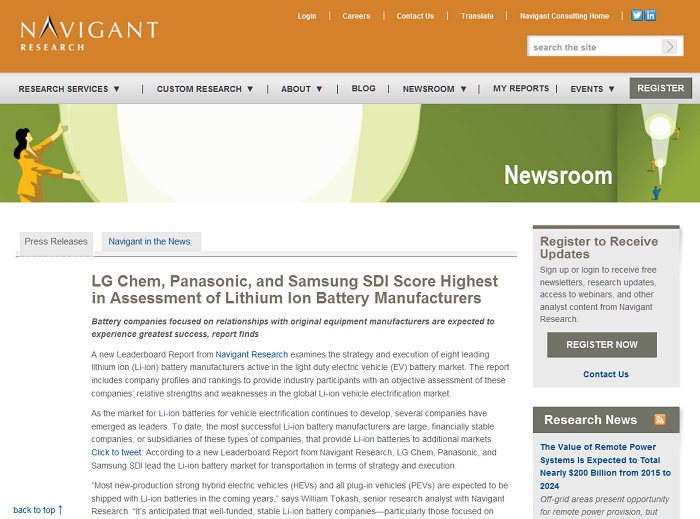Image resolution: width=700 pixels, height=519 pixels.
Task: Open the About dropdown menu
Action: [x=302, y=89]
